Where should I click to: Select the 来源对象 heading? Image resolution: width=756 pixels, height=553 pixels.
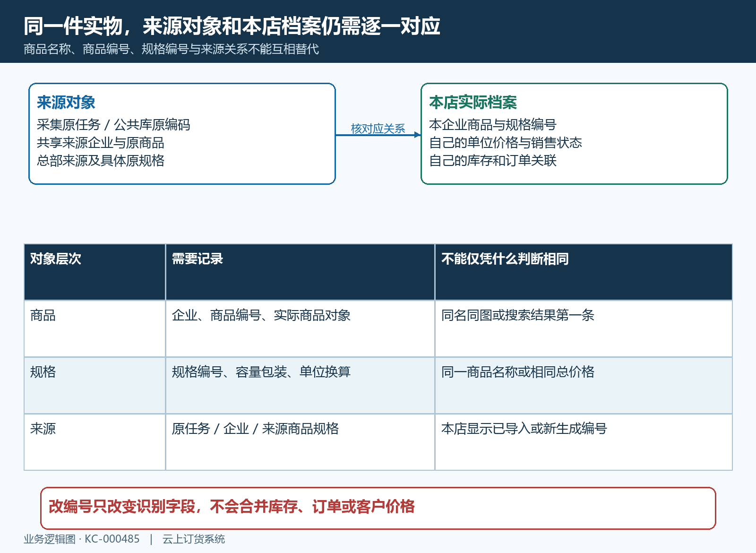pos(66,103)
